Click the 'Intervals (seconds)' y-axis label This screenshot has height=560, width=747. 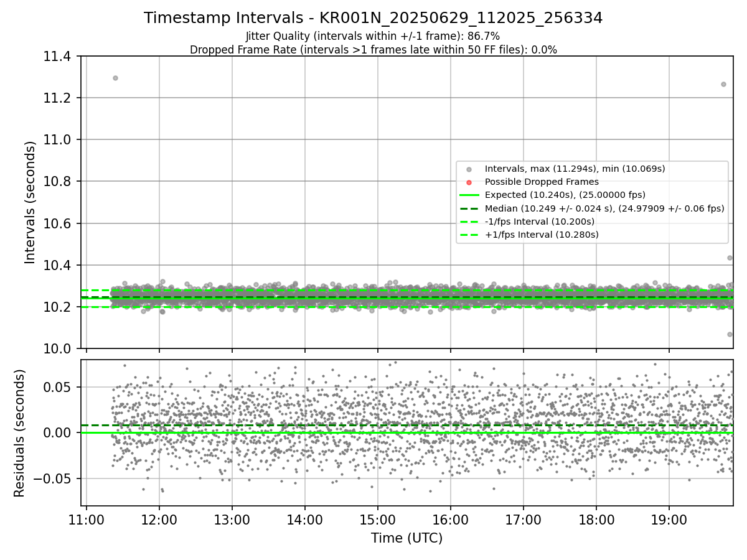point(31,202)
